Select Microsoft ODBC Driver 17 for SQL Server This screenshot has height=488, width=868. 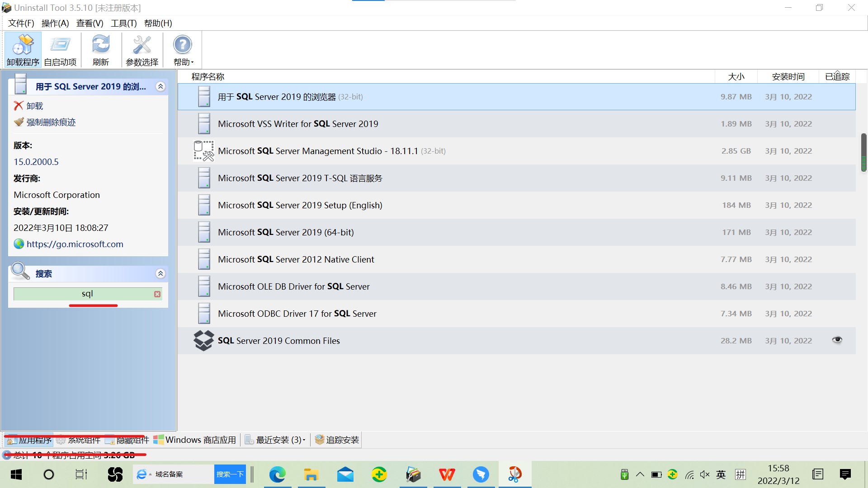pyautogui.click(x=516, y=314)
